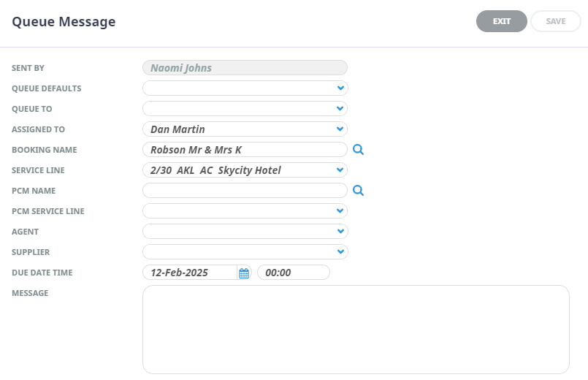Click the SAVE button
The image size is (588, 380).
556,21
